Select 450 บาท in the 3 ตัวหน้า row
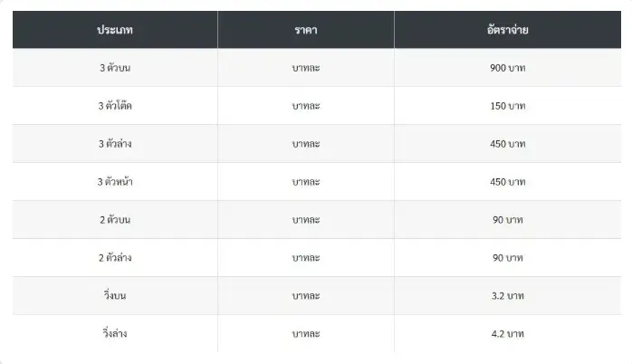 [507, 182]
